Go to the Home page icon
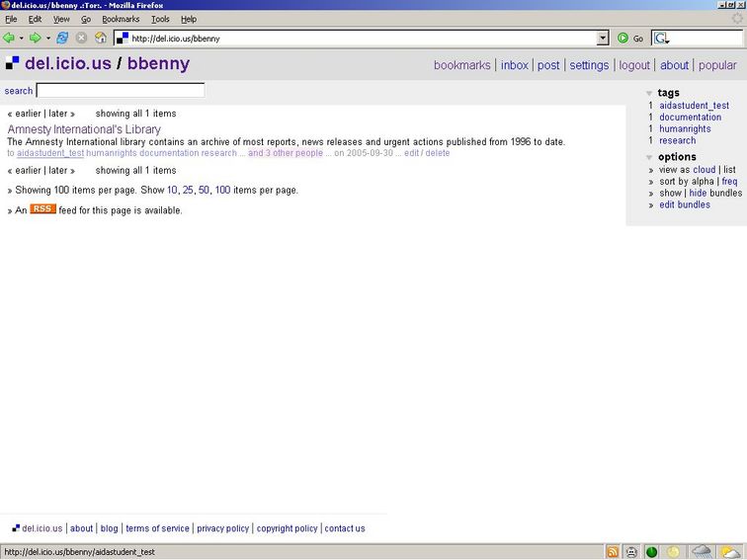747x560 pixels. point(101,39)
